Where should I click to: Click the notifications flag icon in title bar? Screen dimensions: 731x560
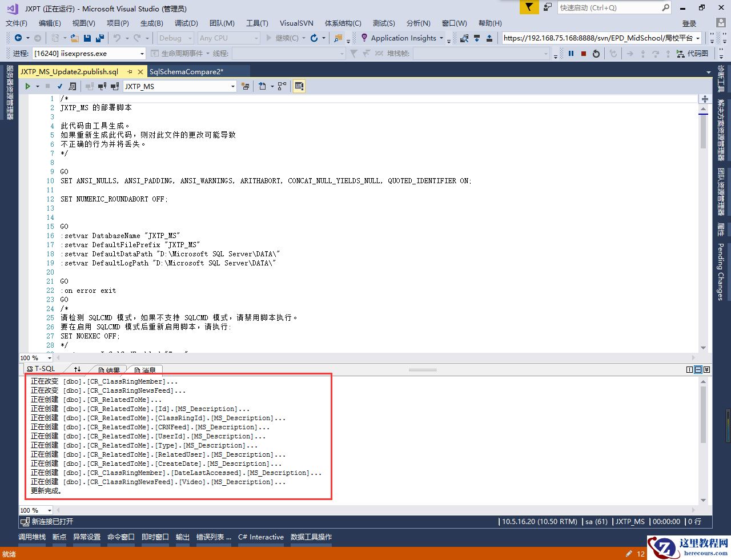coord(529,7)
